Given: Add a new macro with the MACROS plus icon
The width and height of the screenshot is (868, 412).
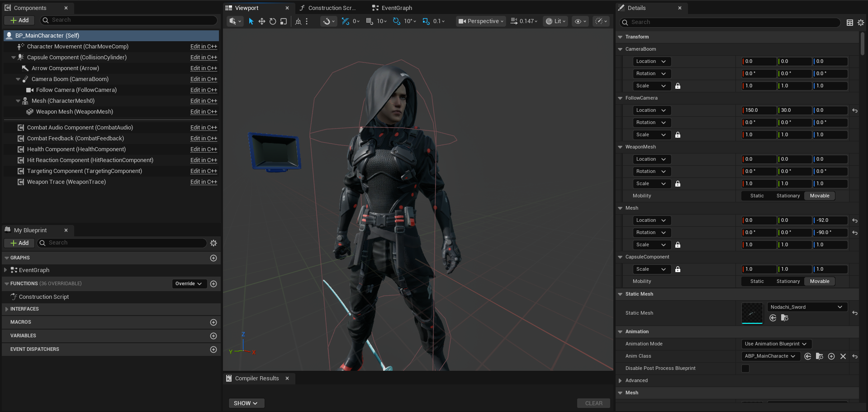Looking at the screenshot, I should [x=213, y=322].
